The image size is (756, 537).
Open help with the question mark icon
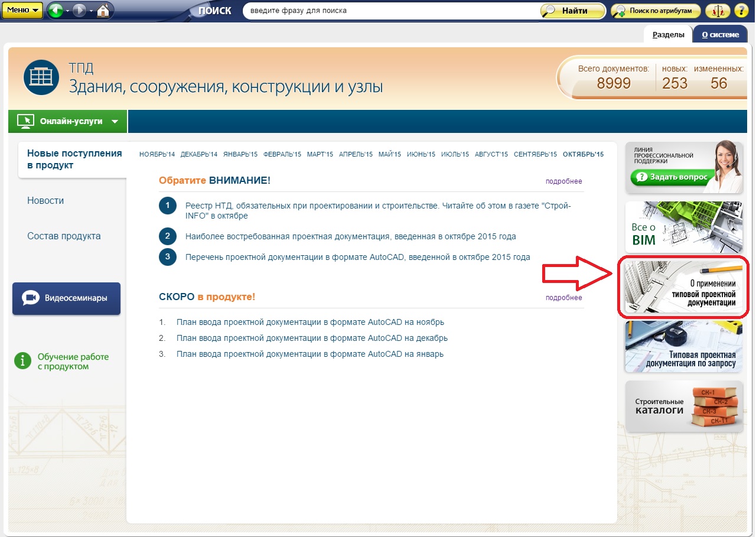(x=741, y=11)
